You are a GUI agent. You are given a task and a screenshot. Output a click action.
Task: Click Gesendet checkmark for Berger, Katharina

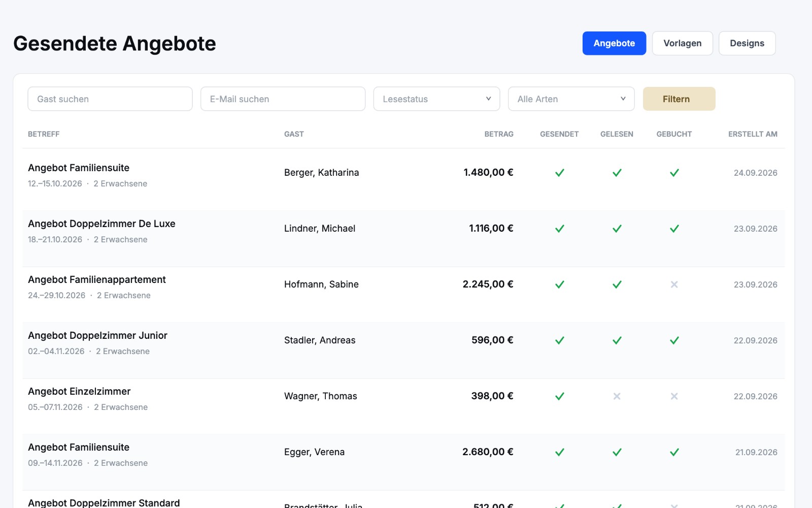click(x=560, y=173)
